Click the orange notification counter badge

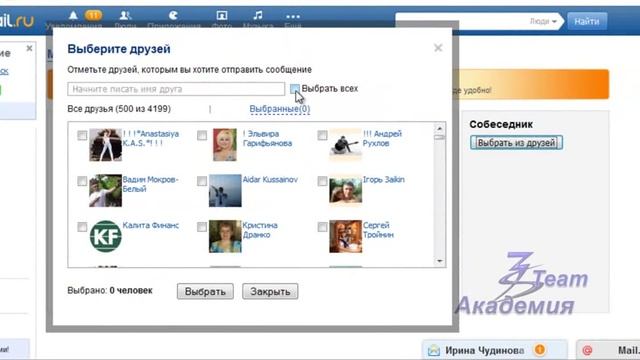coord(93,16)
